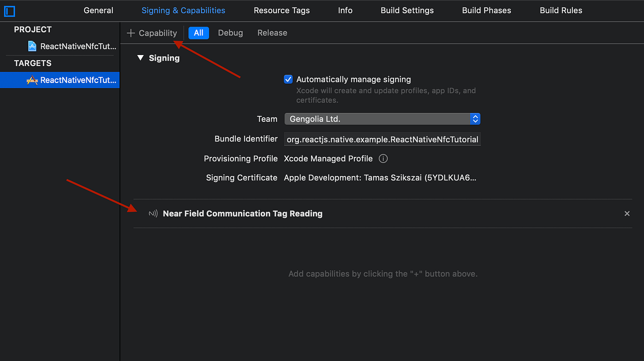Click the Team popup stepper arrows icon
This screenshot has width=644, height=361.
tap(475, 119)
